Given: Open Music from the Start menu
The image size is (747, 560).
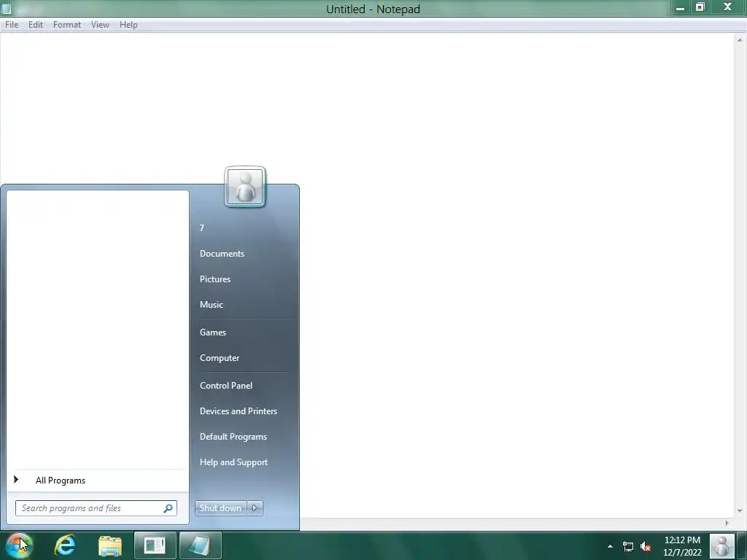Looking at the screenshot, I should click(x=211, y=305).
